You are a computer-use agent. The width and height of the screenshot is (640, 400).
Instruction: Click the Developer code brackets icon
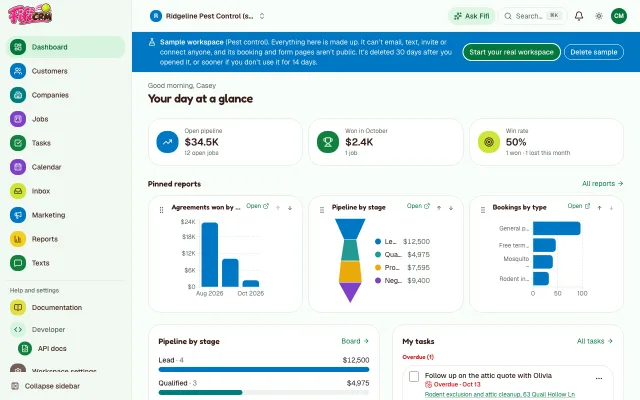pyautogui.click(x=18, y=329)
